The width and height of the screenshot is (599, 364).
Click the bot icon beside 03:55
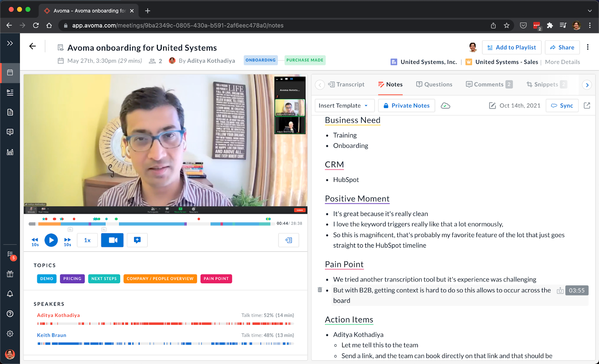(x=560, y=291)
